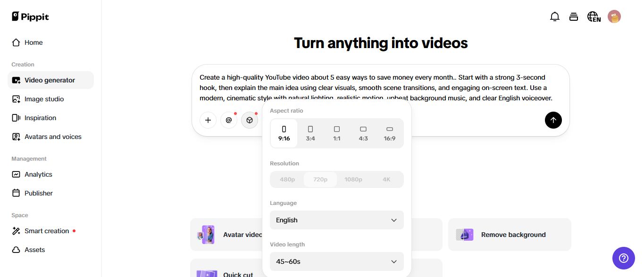Viewport: 644px width, 277px height.
Task: Click the Pippit logo
Action: coord(30,16)
